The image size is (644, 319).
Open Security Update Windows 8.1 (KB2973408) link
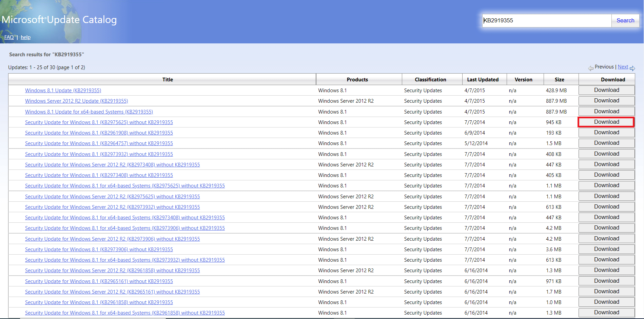[99, 175]
